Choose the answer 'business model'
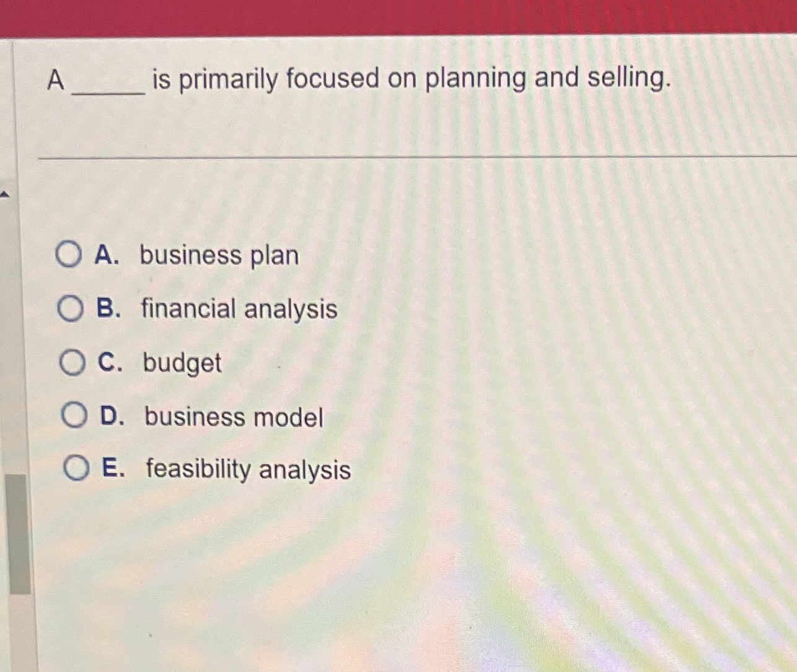Image resolution: width=797 pixels, height=672 pixels. click(232, 417)
